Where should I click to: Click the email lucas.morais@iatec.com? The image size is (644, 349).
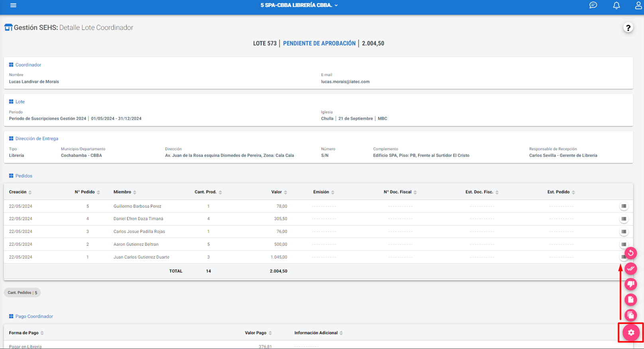pyautogui.click(x=345, y=82)
